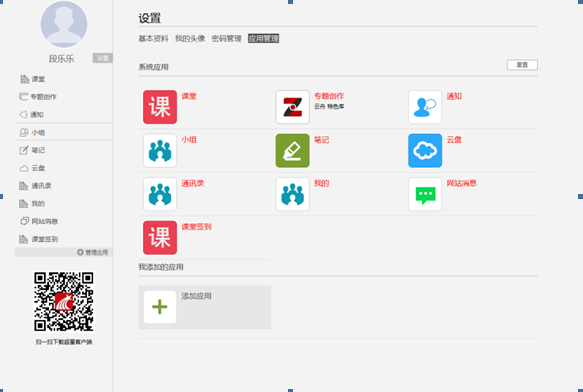Click the 小组 icon in sidebar
Screen dimensions: 583x392
click(24, 132)
